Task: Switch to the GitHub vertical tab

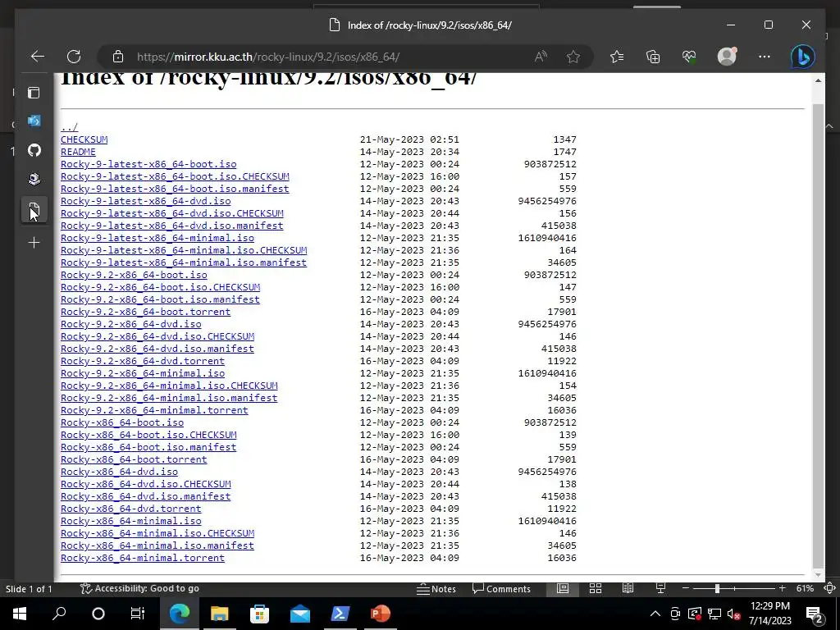Action: (x=34, y=150)
